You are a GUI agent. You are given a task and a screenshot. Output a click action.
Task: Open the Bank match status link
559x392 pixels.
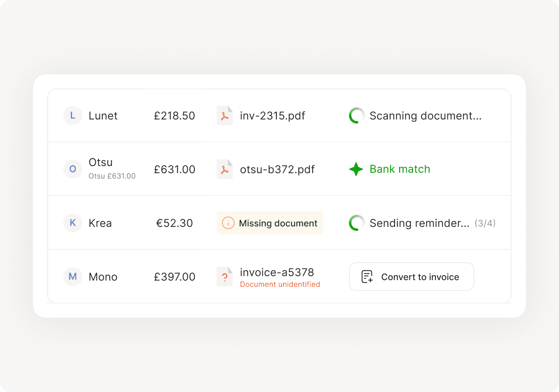[400, 169]
